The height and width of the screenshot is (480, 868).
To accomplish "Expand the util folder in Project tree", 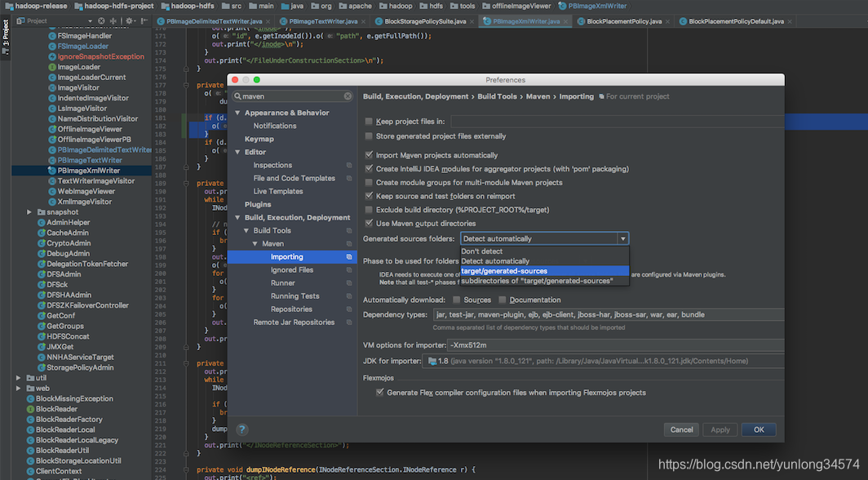I will click(x=18, y=378).
